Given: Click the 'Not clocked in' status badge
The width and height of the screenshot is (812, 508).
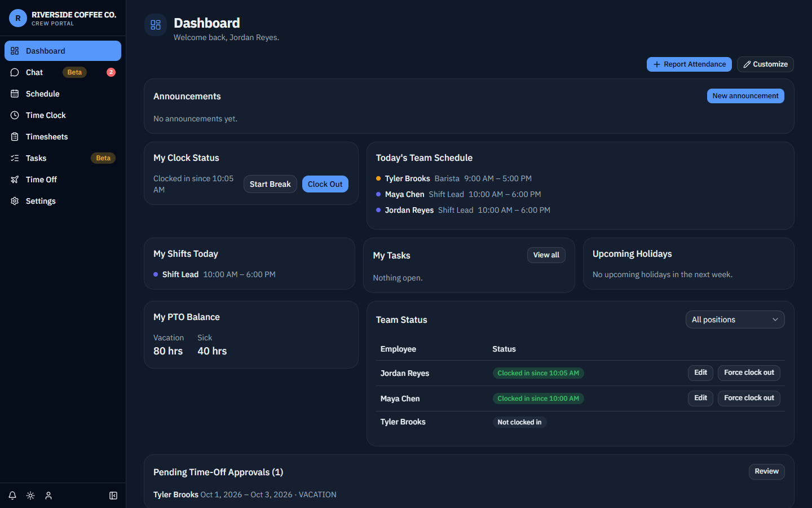Looking at the screenshot, I should coord(519,422).
